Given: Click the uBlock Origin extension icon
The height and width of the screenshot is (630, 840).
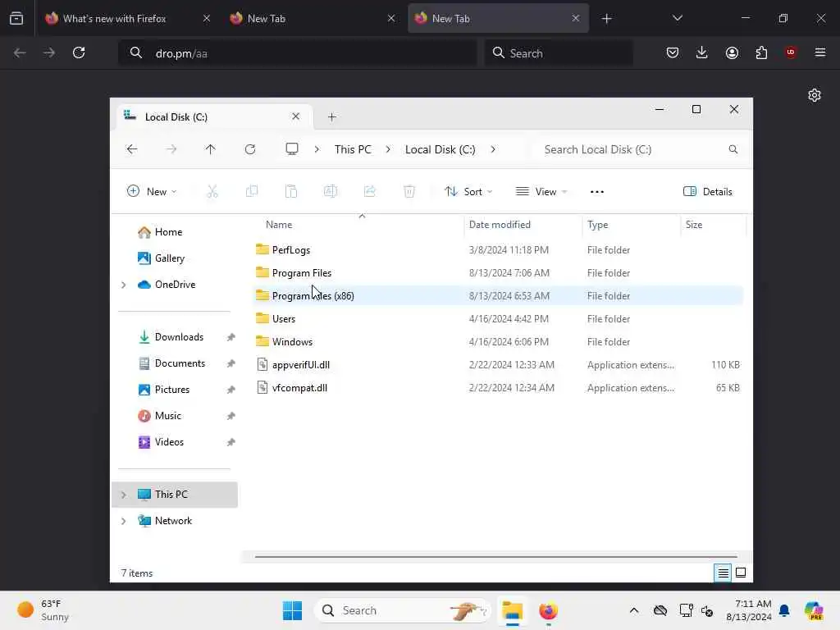Looking at the screenshot, I should [x=791, y=52].
